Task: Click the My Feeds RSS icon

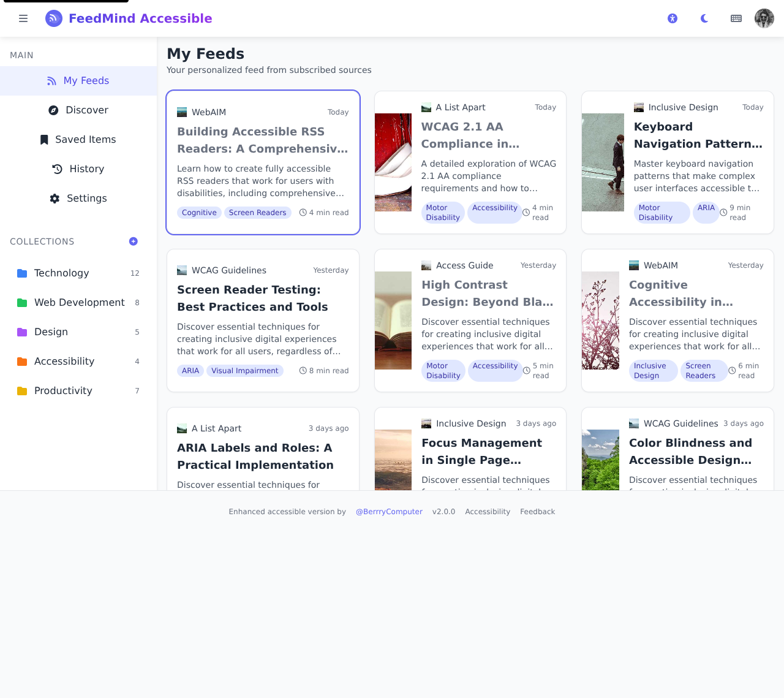Action: (x=52, y=80)
